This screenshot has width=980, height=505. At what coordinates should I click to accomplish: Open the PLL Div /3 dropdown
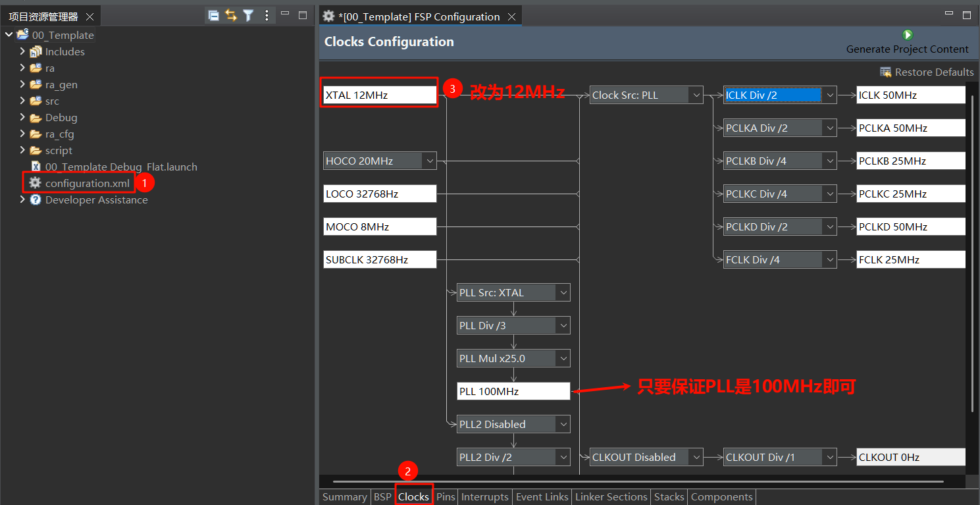tap(563, 325)
